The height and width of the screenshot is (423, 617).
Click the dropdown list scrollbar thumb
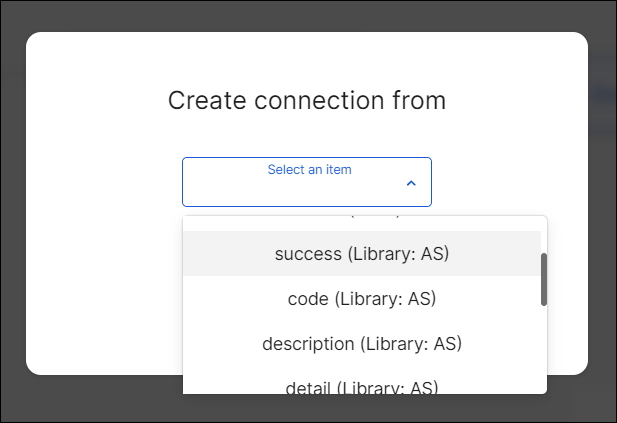[544, 278]
